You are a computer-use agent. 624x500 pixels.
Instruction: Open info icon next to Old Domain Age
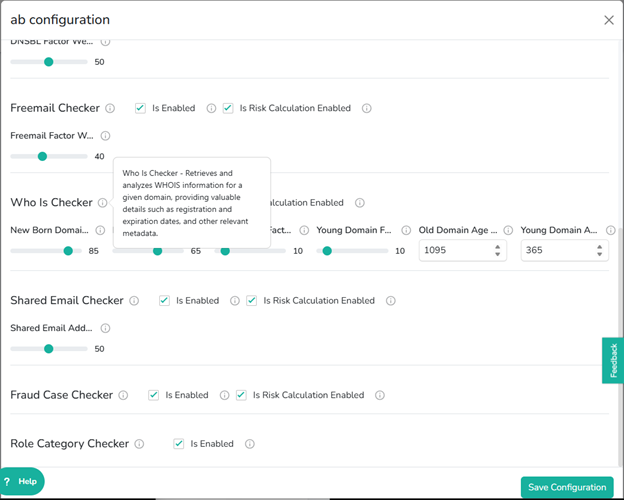pos(508,230)
